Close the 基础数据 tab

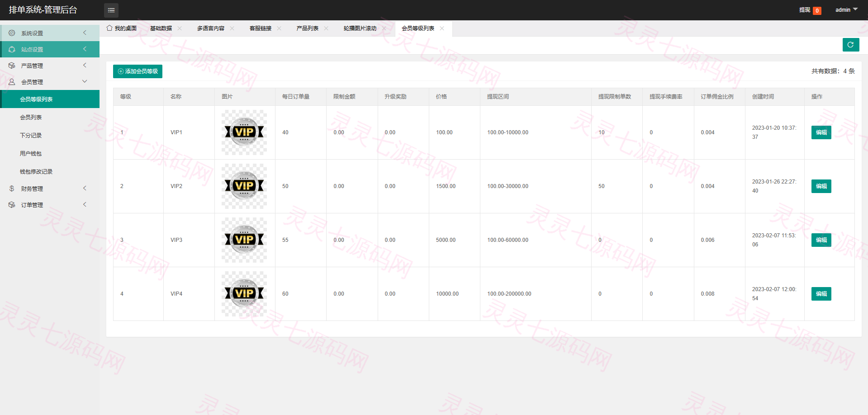pos(180,28)
